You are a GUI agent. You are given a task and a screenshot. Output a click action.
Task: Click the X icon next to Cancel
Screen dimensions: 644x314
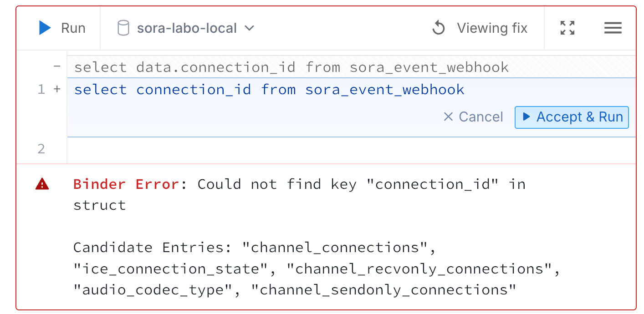(x=448, y=117)
